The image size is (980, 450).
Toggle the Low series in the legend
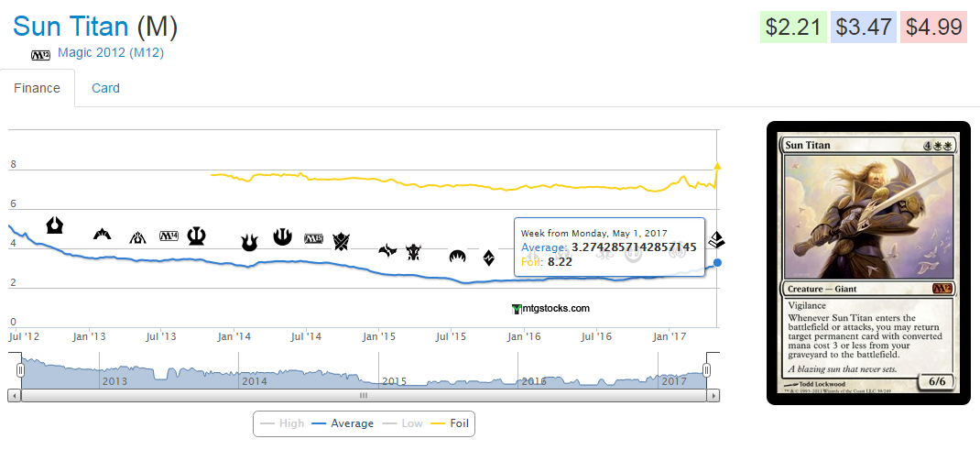point(402,423)
